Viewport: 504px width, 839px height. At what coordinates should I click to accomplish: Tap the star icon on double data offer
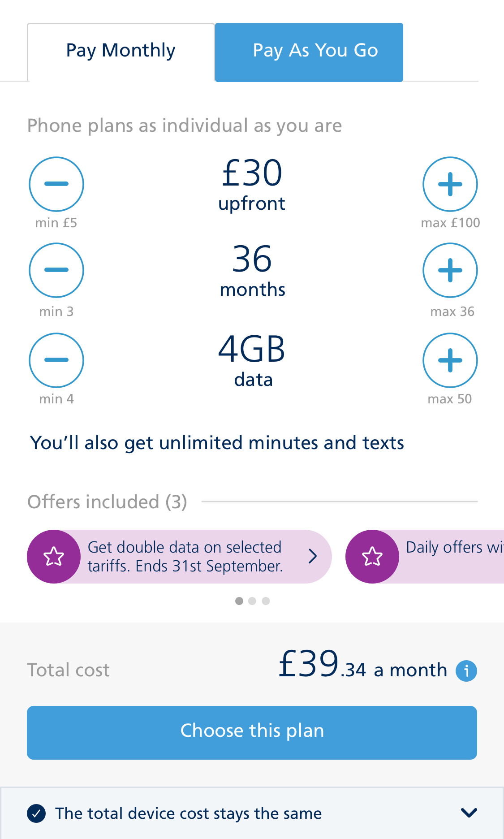(x=54, y=557)
